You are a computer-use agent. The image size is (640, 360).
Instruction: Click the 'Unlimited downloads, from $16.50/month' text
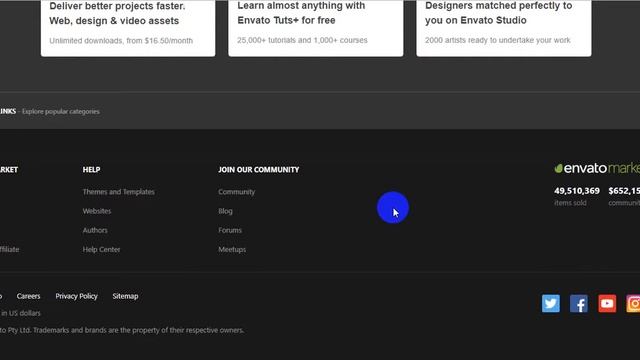tap(121, 41)
